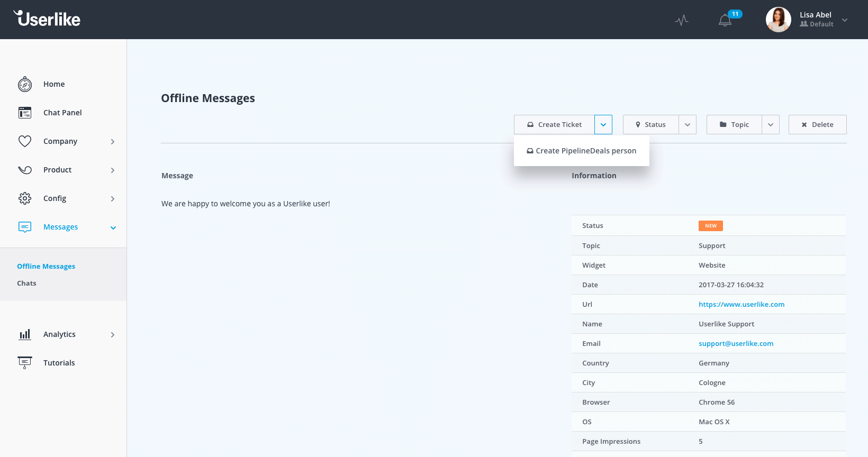The height and width of the screenshot is (457, 868).
Task: Toggle the Create Ticket dropdown arrow
Action: pyautogui.click(x=603, y=124)
